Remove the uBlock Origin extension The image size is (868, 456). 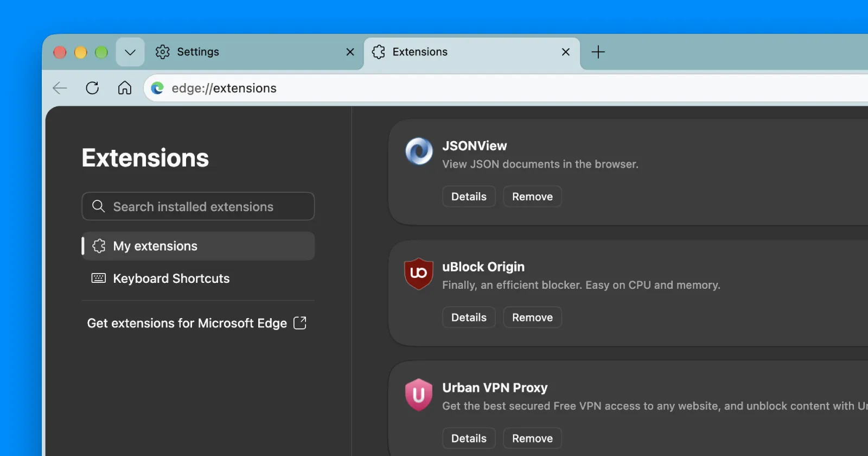532,318
